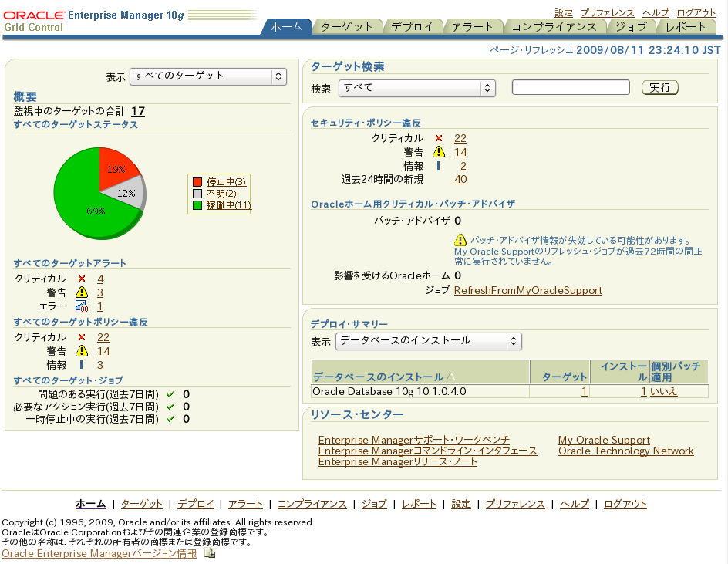Open Oracle Enterprise Managerバージョン情報 link
Screen dimensions: 728x564
(99, 553)
